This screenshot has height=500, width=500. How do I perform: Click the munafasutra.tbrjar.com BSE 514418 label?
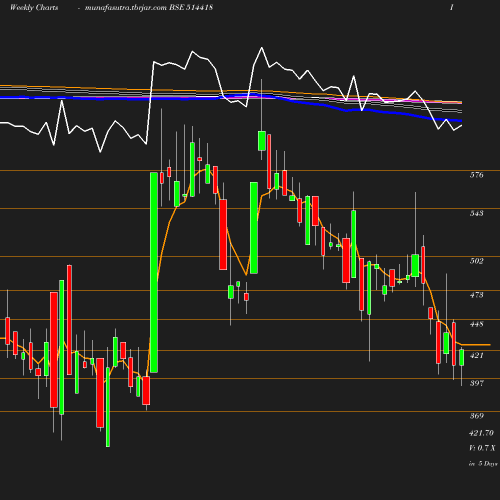click(x=149, y=7)
